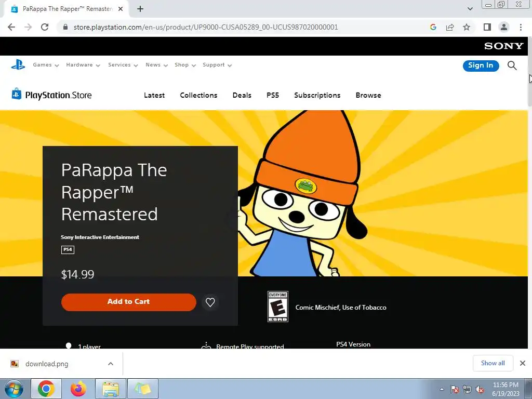Click the Sticky Notes taskbar icon
This screenshot has width=532, height=399.
[143, 389]
